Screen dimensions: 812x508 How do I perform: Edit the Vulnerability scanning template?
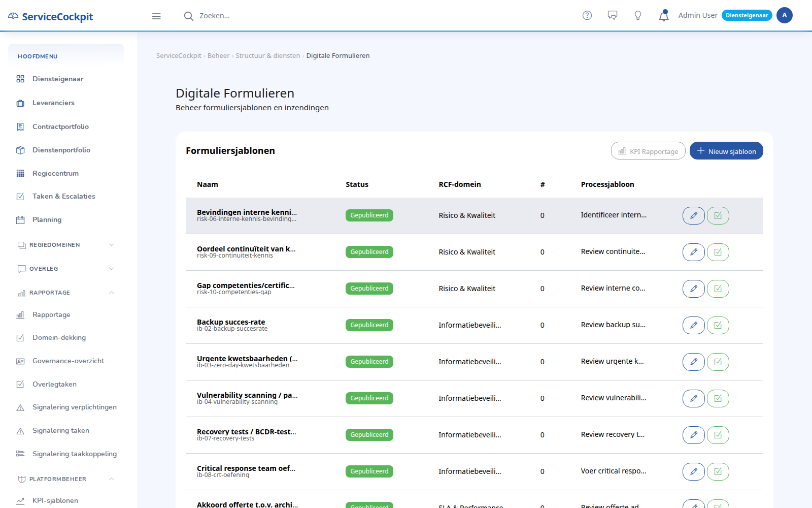click(x=694, y=398)
